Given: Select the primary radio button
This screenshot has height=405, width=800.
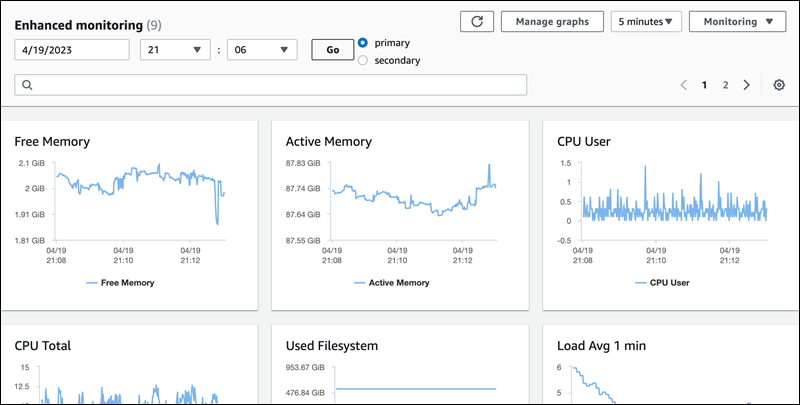Looking at the screenshot, I should click(363, 43).
